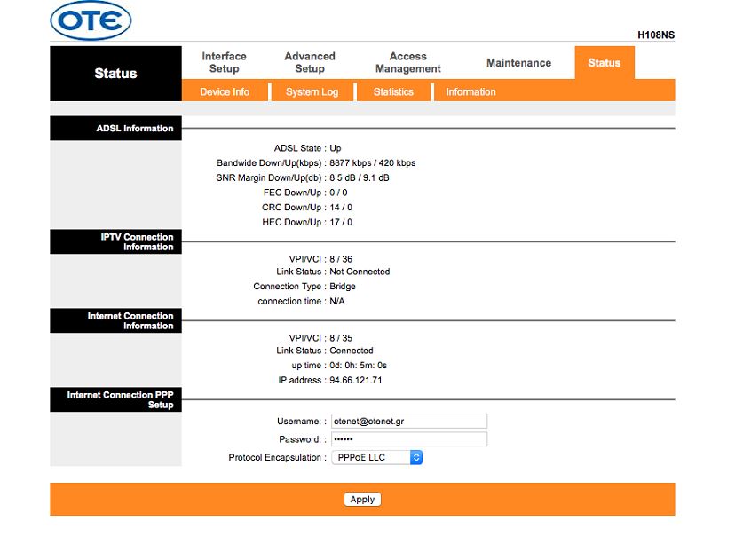
Task: Click the H108NS model label
Action: click(x=656, y=35)
